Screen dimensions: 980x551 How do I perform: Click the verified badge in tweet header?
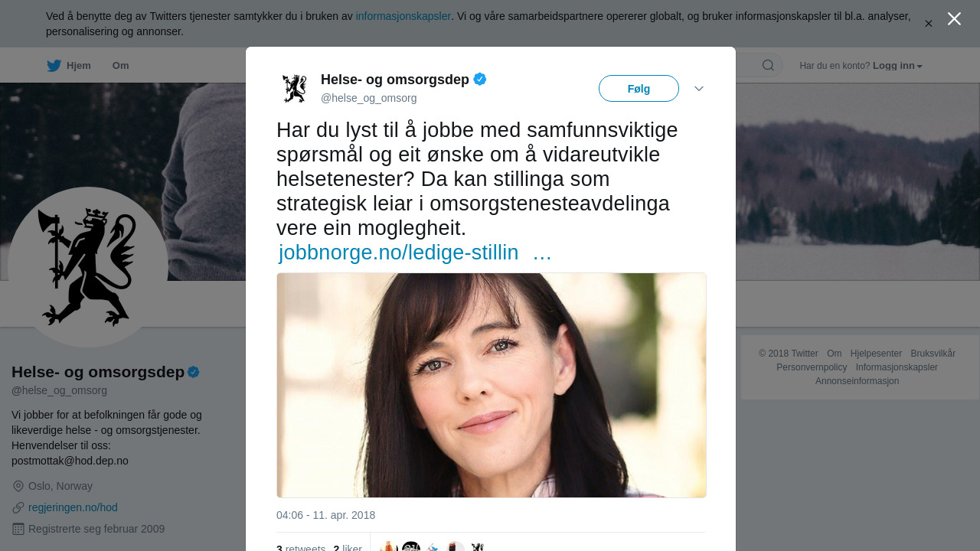(x=480, y=79)
